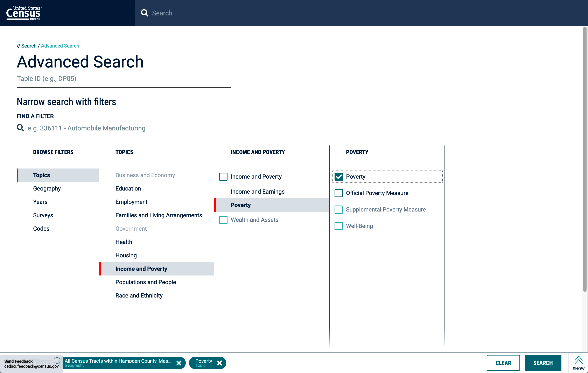The width and height of the screenshot is (588, 373).
Task: Check the Supplemental Poverty Measure option
Action: point(339,210)
